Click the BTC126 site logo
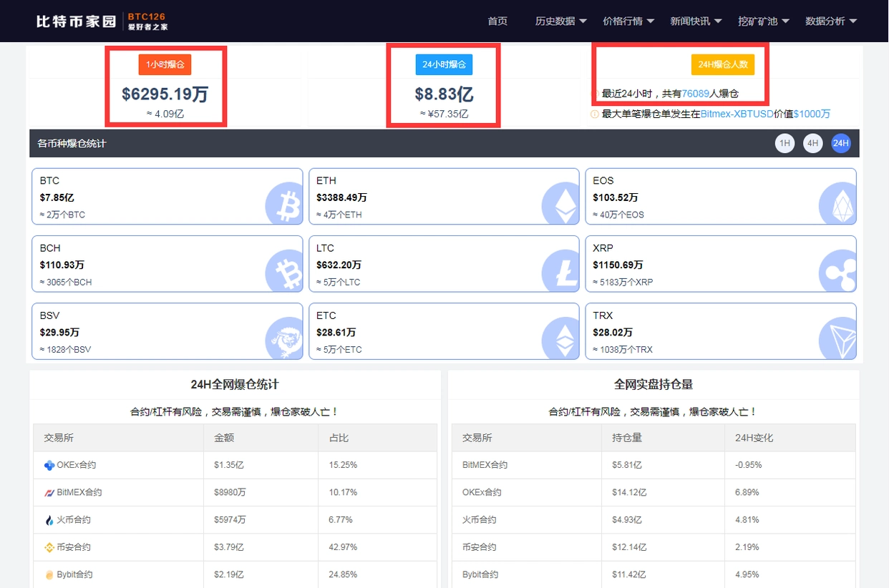 tap(102, 21)
